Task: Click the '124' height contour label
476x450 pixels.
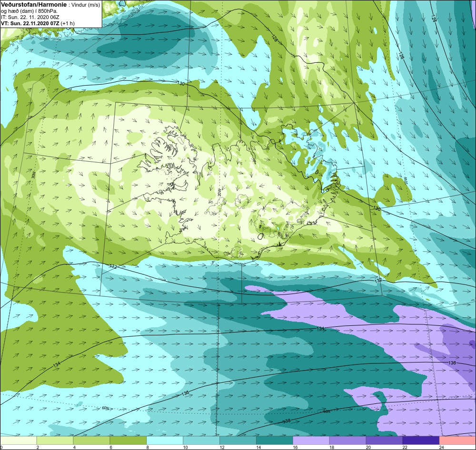Action: [x=434, y=18]
